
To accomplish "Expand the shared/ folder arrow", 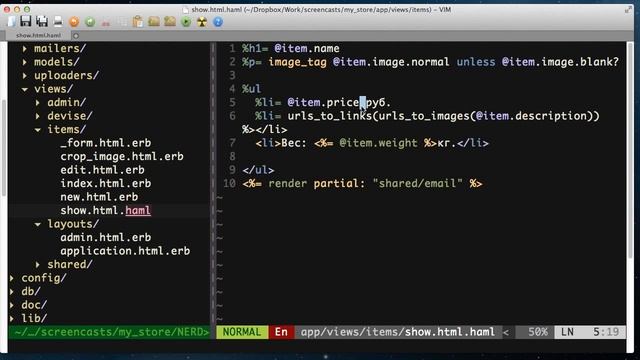I will click(x=38, y=264).
